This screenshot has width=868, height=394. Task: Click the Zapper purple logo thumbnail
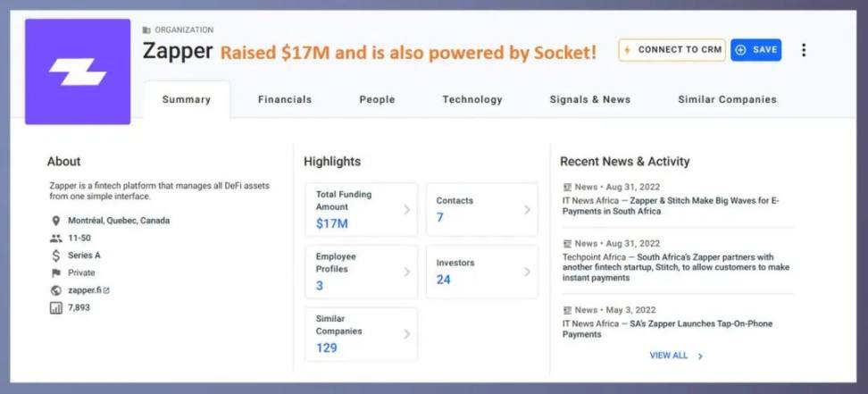pos(78,71)
